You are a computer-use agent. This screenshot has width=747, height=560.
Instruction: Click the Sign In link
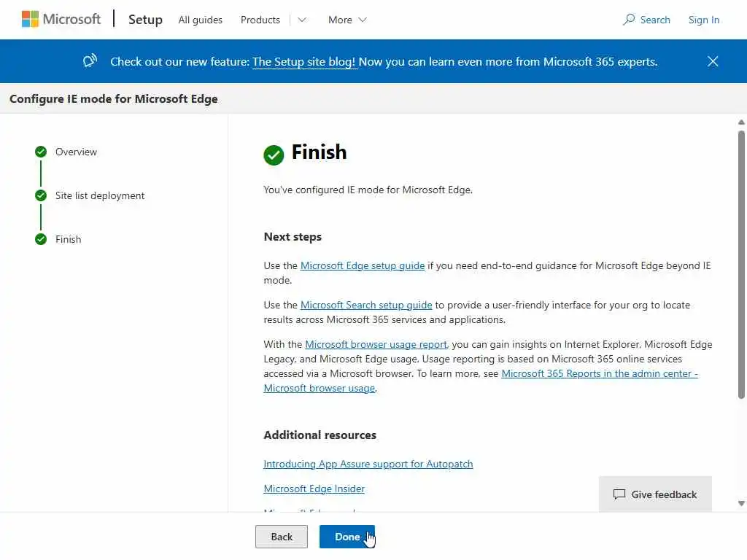[x=704, y=20]
